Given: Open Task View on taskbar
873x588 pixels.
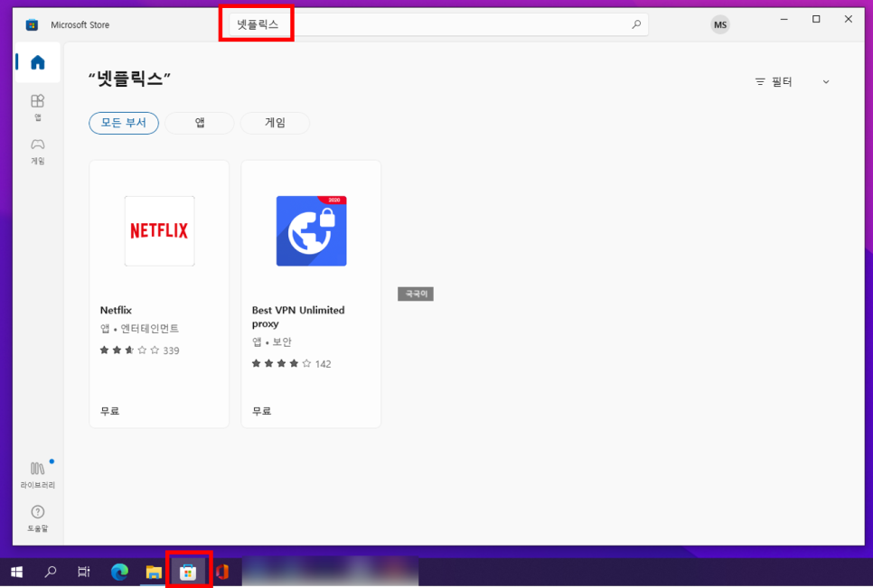Looking at the screenshot, I should point(83,572).
